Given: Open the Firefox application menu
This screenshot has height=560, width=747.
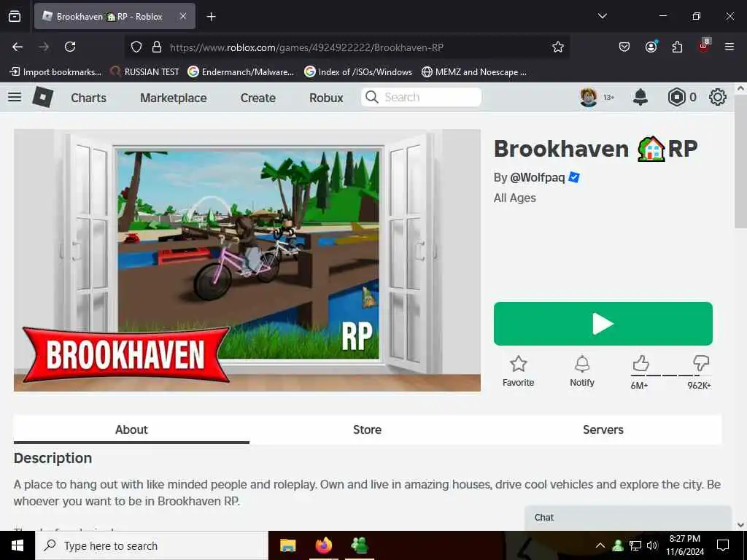Looking at the screenshot, I should (x=729, y=47).
